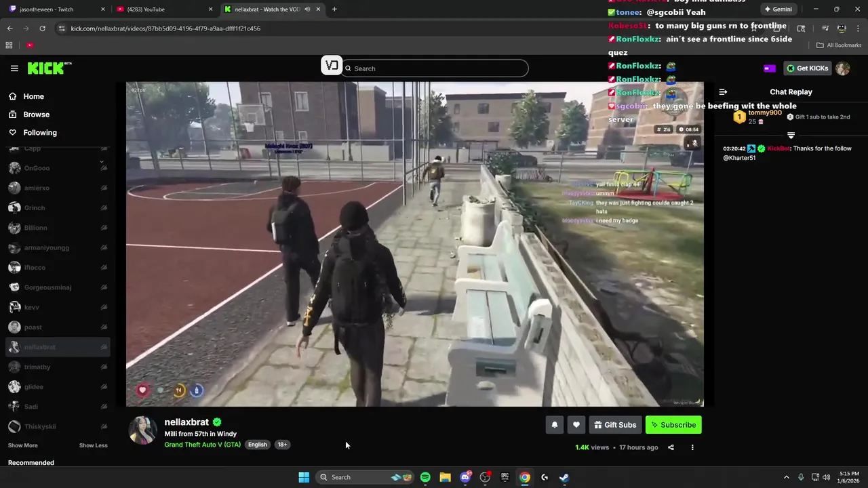Image resolution: width=868 pixels, height=488 pixels.
Task: Open the YouTube bookmark icon
Action: point(30,45)
